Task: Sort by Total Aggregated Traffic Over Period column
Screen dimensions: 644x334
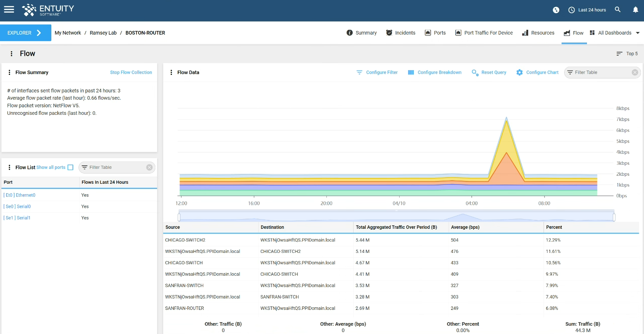Action: [401, 227]
